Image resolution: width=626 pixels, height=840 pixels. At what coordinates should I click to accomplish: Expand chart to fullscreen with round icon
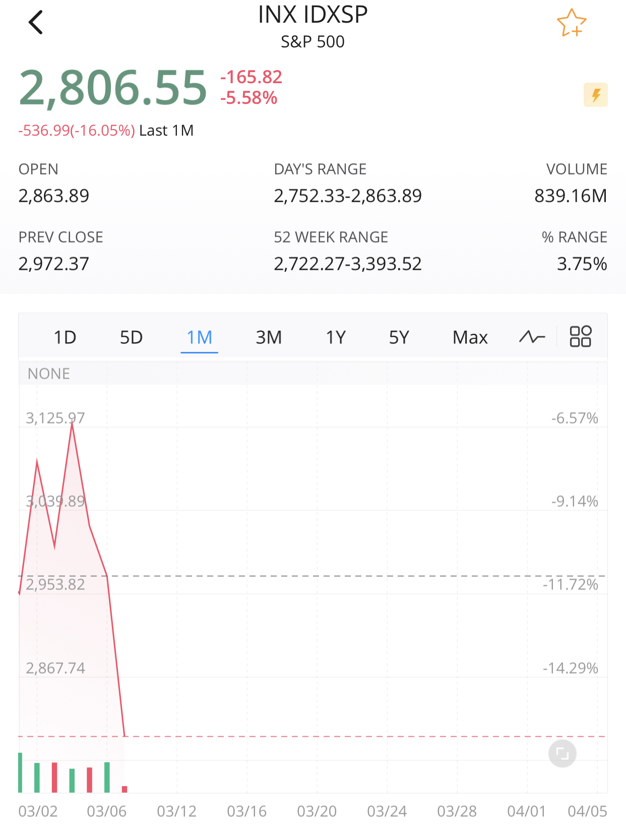pos(562,754)
